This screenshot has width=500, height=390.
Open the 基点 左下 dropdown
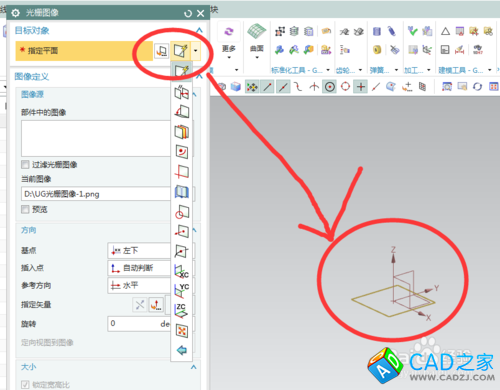point(139,251)
